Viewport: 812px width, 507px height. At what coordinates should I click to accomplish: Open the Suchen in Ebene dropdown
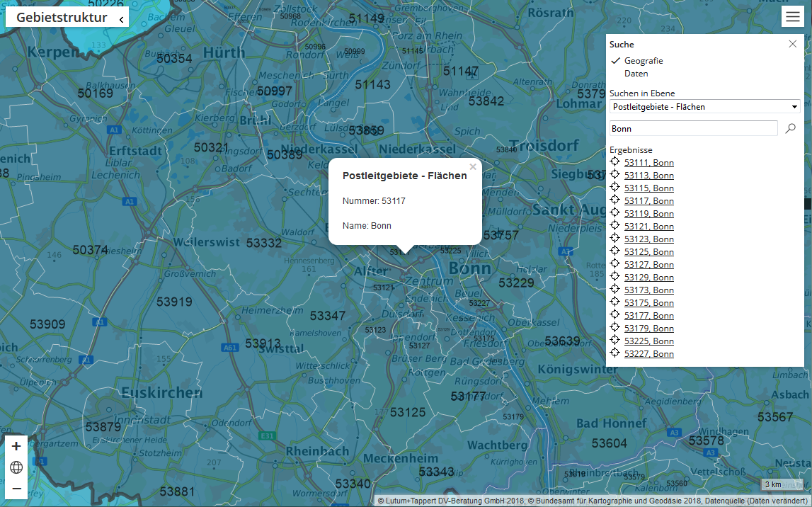(x=704, y=107)
